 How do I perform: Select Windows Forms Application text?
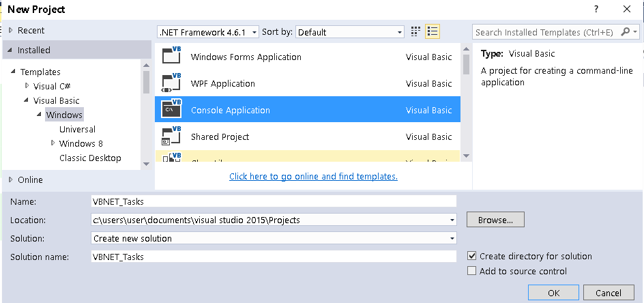[x=246, y=57]
